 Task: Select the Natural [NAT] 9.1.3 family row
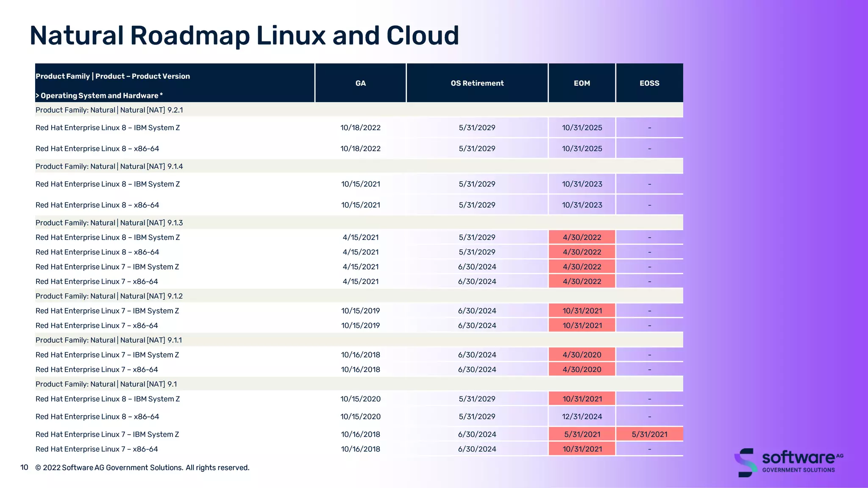pyautogui.click(x=109, y=223)
